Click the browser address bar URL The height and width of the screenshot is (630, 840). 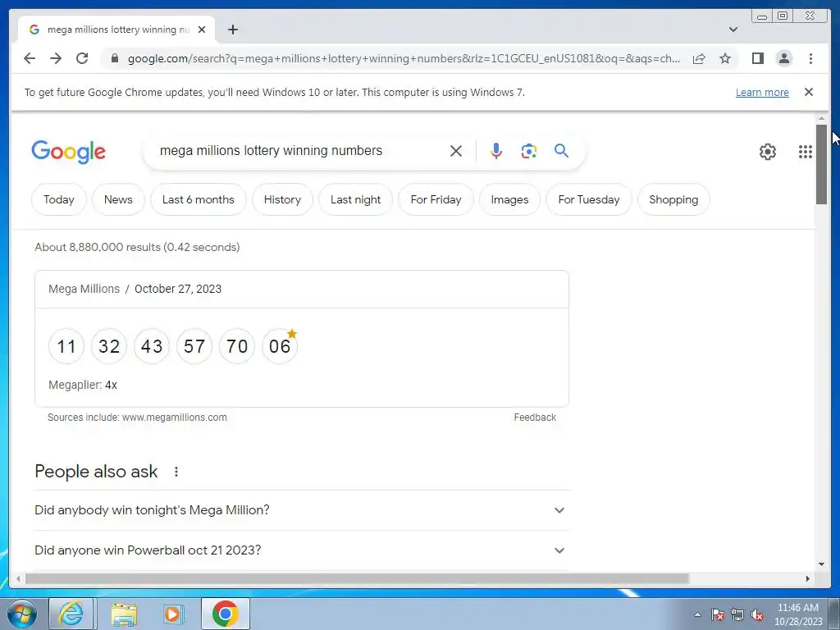404,58
